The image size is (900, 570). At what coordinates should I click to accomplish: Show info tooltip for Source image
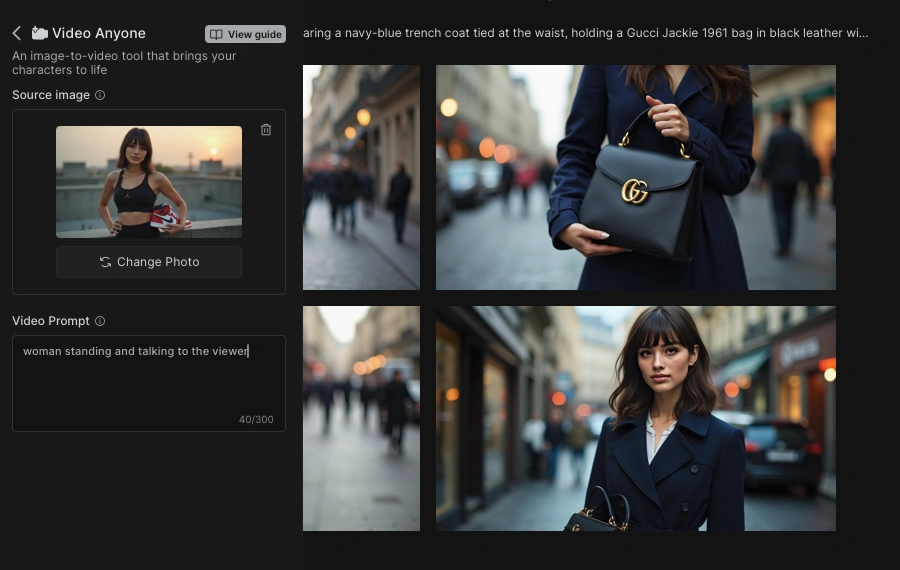pyautogui.click(x=100, y=95)
